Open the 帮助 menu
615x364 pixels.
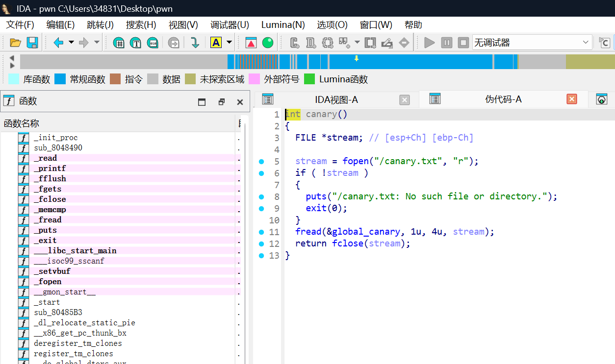tap(413, 24)
